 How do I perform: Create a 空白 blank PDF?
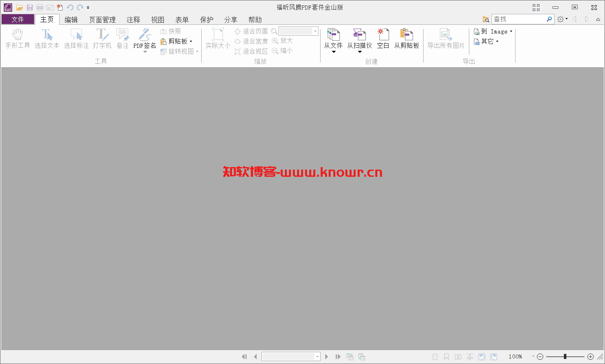coord(383,39)
